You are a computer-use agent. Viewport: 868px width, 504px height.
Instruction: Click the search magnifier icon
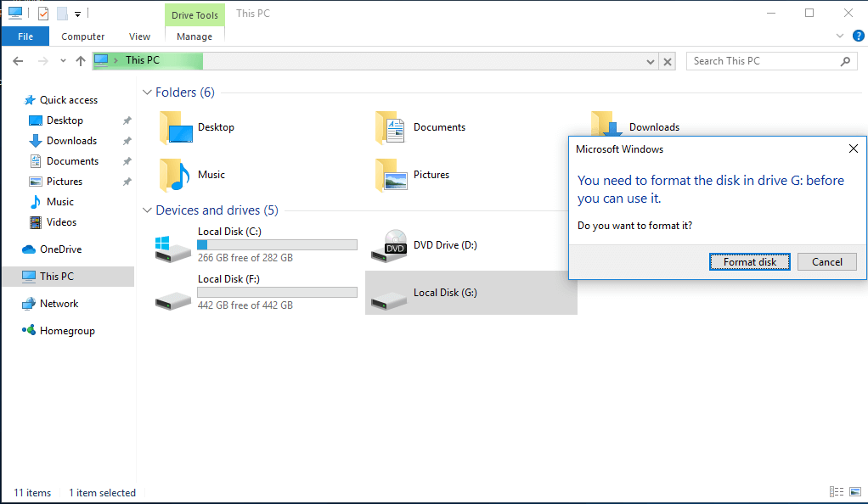(845, 61)
